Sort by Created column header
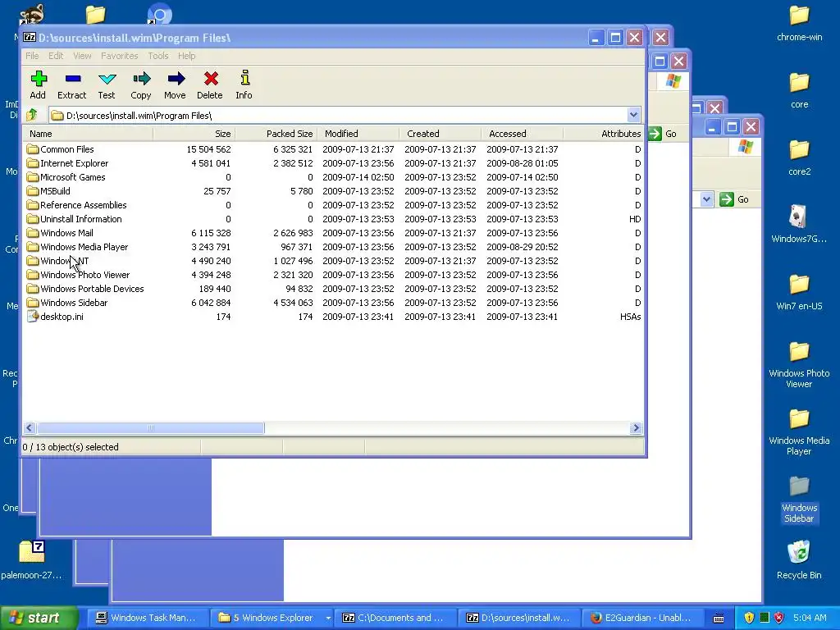Screen dimensions: 840x630 [440, 134]
